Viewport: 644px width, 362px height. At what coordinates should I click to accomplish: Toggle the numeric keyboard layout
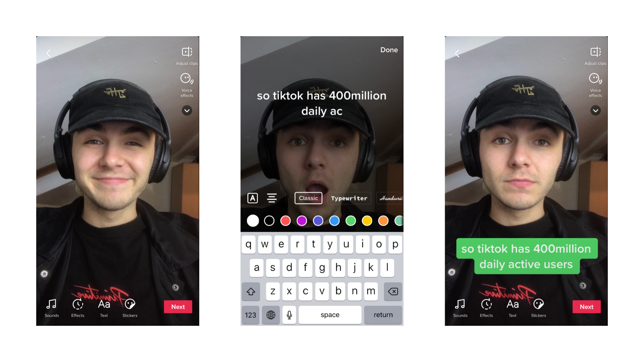(x=250, y=314)
